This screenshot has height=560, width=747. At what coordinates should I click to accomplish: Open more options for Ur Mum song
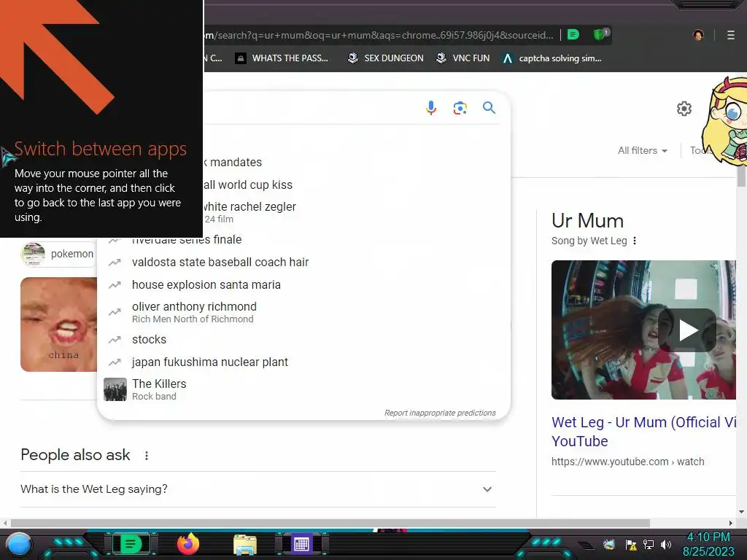tap(635, 241)
